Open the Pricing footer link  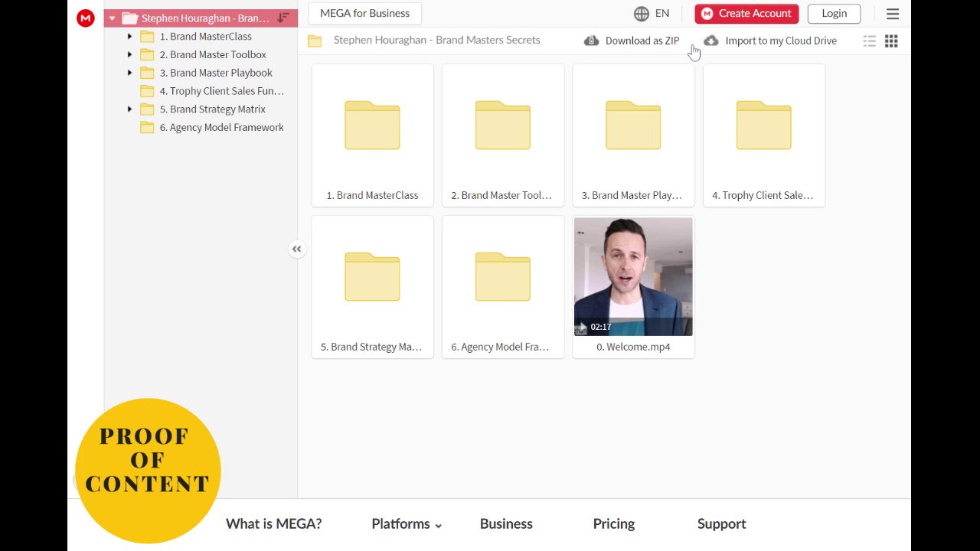point(614,524)
